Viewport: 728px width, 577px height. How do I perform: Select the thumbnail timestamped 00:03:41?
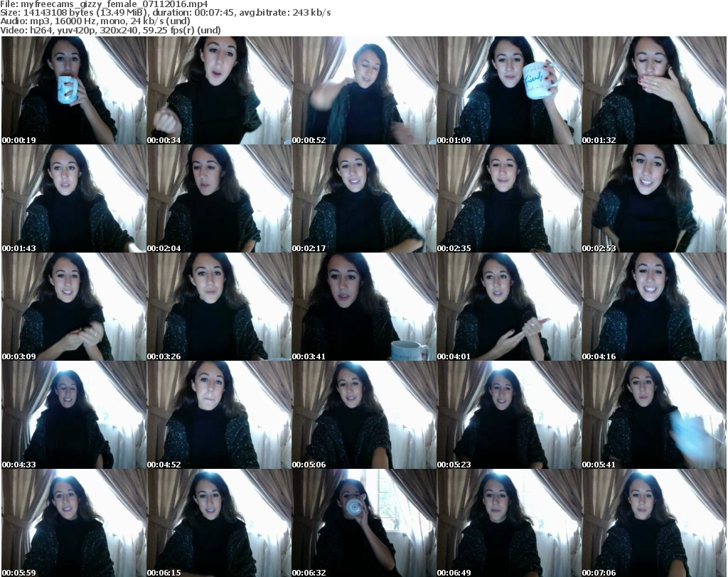pos(365,307)
